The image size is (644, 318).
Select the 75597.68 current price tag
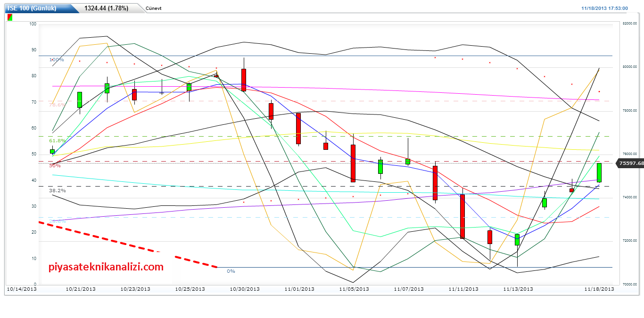(631, 163)
